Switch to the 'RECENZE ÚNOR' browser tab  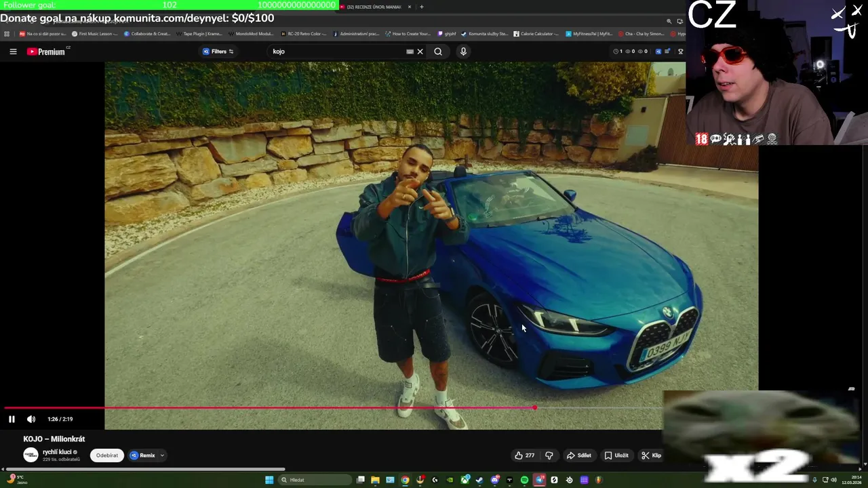tap(373, 7)
